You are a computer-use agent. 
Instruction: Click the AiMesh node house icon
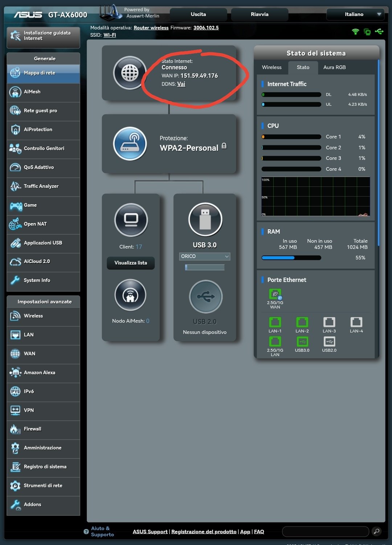point(130,295)
